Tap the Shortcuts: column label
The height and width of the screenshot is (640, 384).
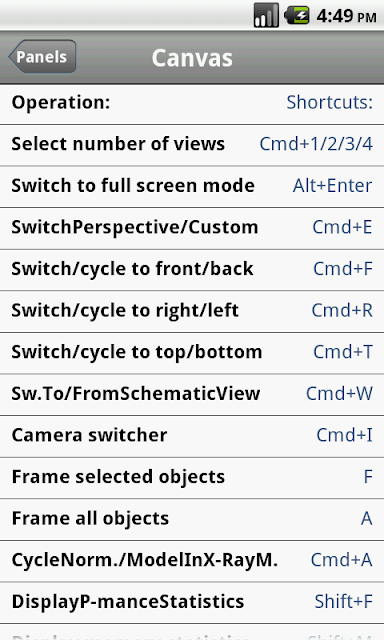(x=329, y=102)
